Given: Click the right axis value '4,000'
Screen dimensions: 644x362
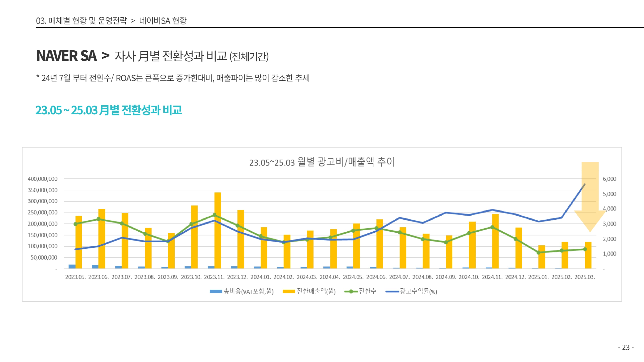Looking at the screenshot, I should coord(610,209).
